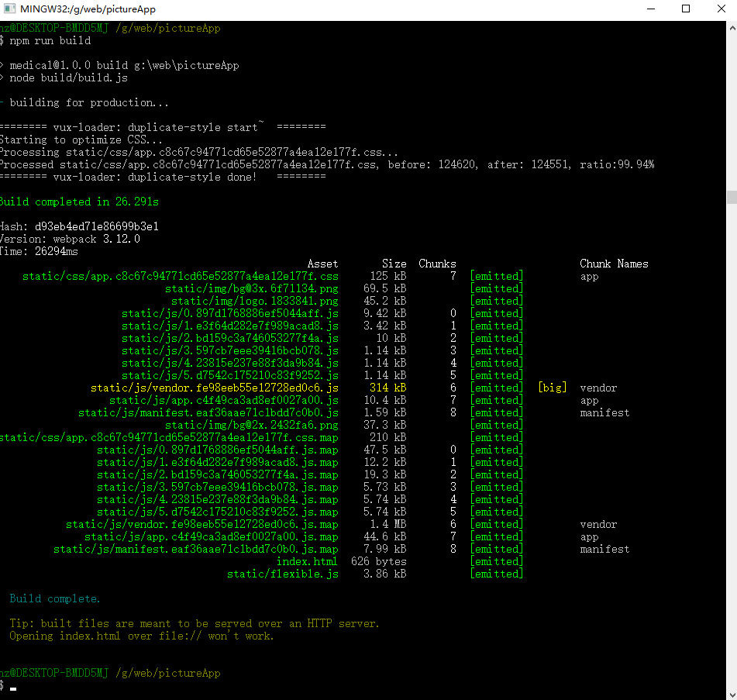Click 'manifest' chunk name in .js.map row
This screenshot has width=737, height=700.
[604, 549]
